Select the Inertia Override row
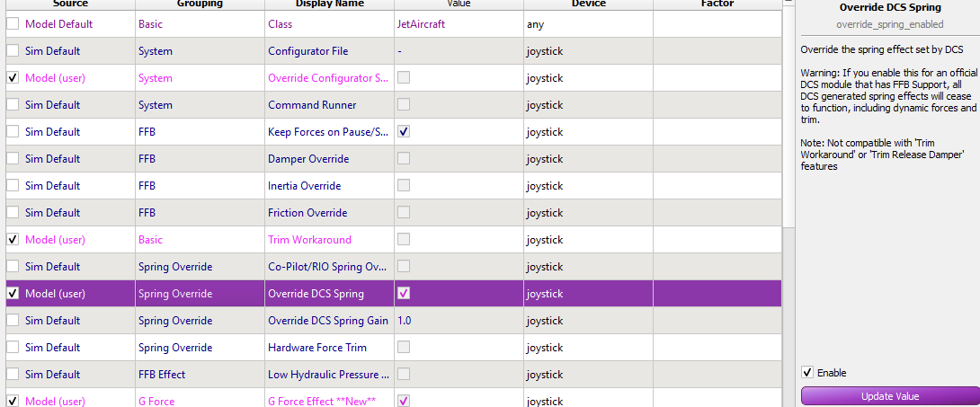The image size is (980, 407). coord(394,185)
